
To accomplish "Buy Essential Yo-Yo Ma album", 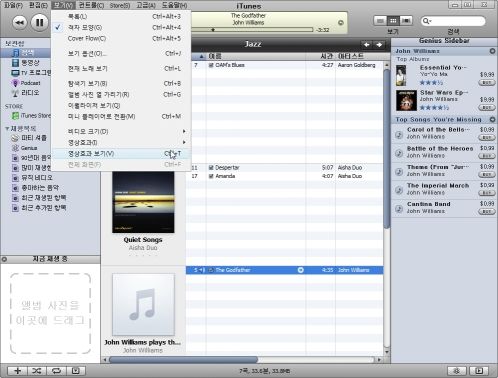I will pyautogui.click(x=486, y=82).
